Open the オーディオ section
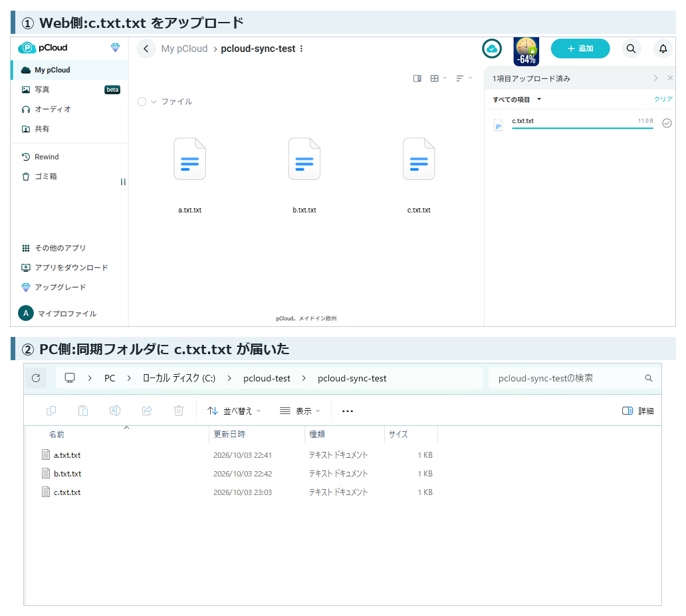 [70, 109]
